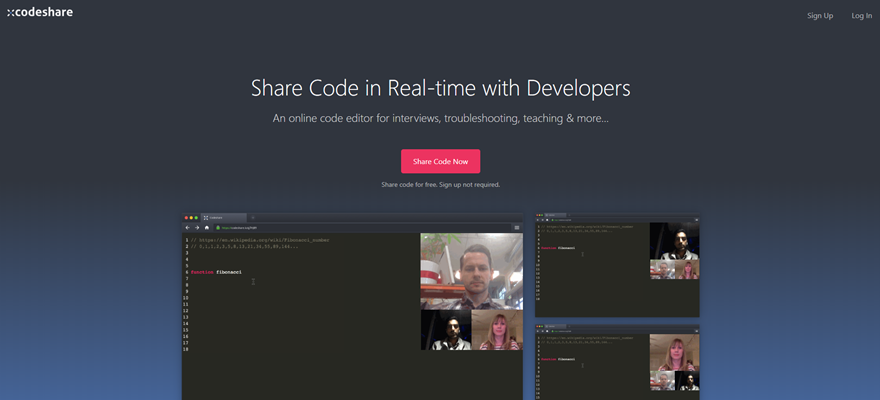Click the red window dot of the large demo browser

185,217
